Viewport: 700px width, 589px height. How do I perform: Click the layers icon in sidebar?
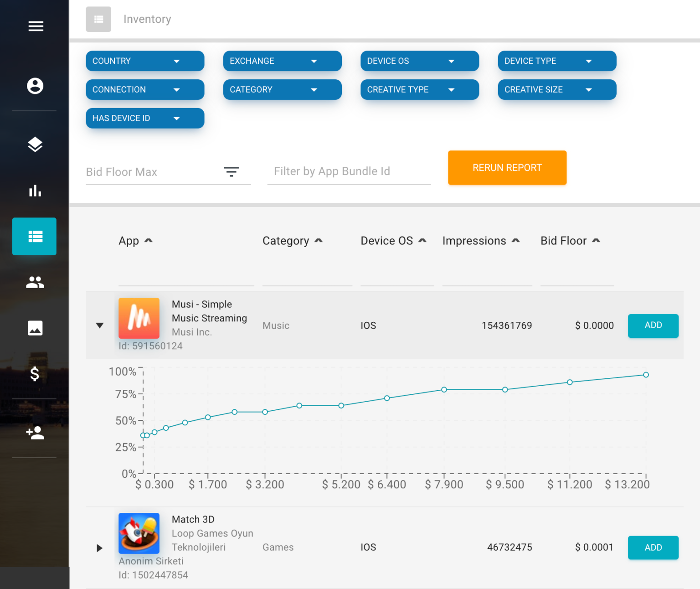(x=35, y=145)
